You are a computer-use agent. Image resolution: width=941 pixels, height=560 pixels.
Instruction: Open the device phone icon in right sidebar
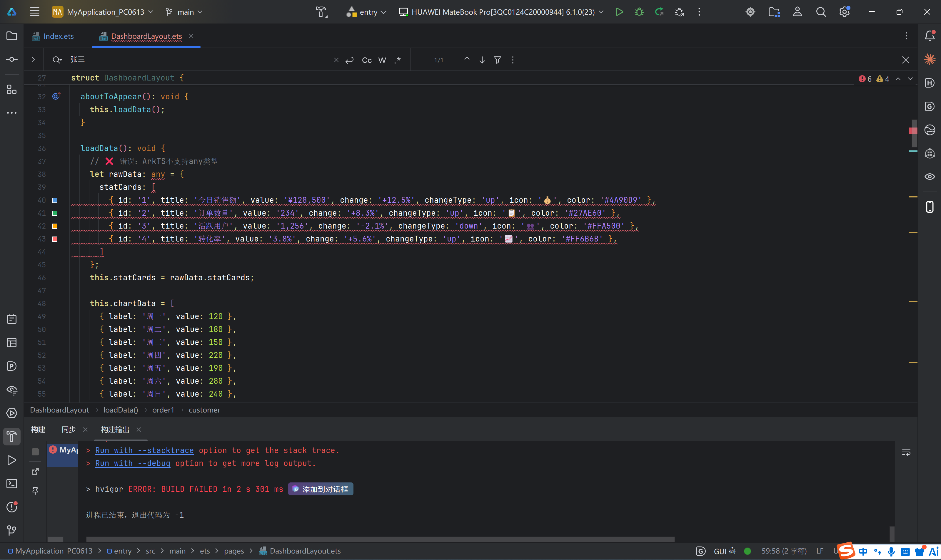pyautogui.click(x=930, y=207)
